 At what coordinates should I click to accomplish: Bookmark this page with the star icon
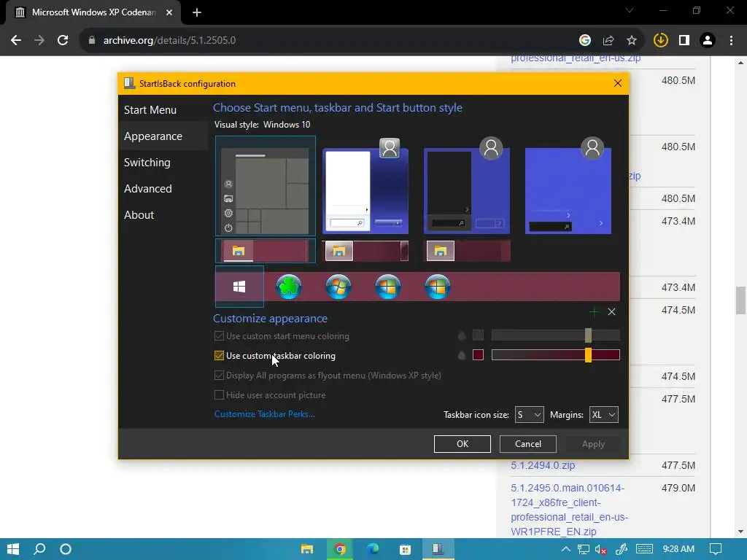click(x=632, y=41)
